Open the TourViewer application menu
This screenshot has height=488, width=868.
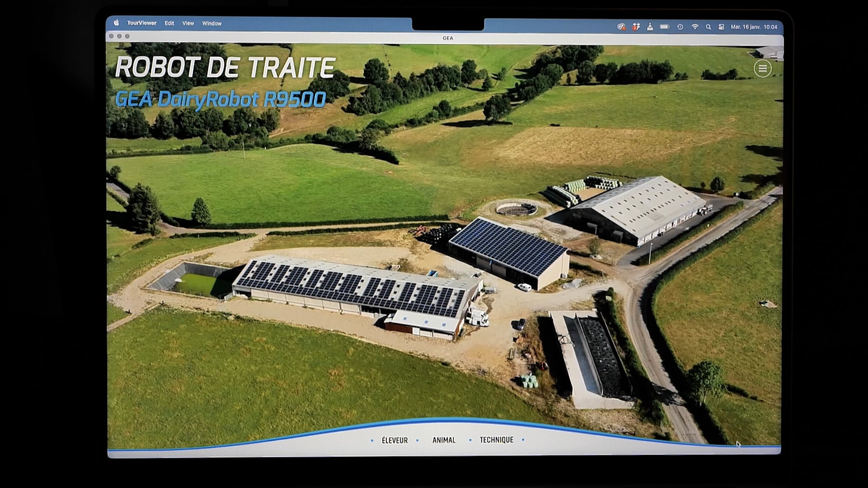pyautogui.click(x=141, y=23)
